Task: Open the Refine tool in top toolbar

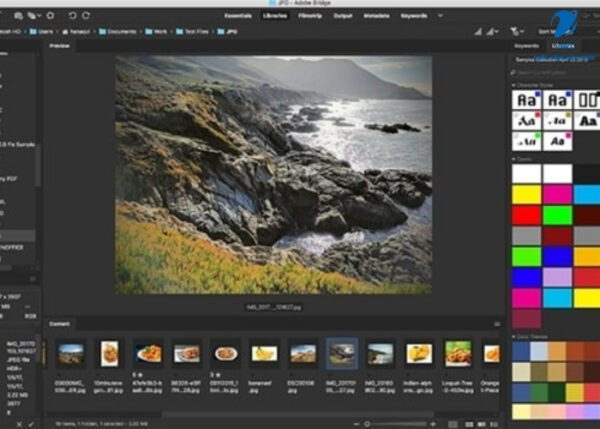Action: [x=34, y=16]
